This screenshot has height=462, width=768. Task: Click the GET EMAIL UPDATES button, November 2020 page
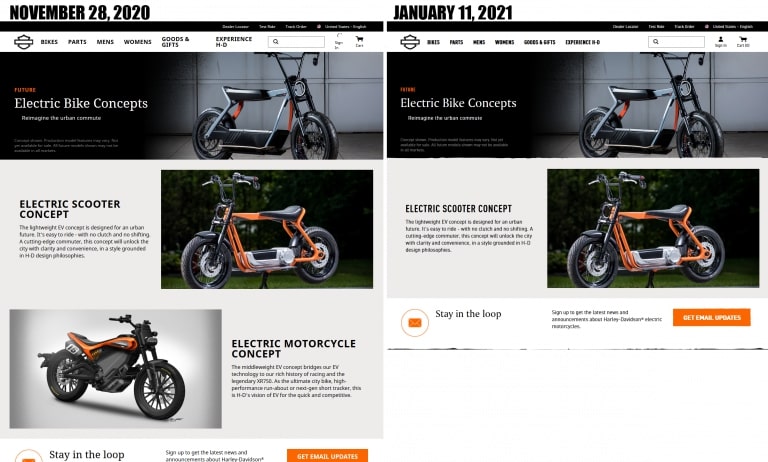[x=327, y=456]
